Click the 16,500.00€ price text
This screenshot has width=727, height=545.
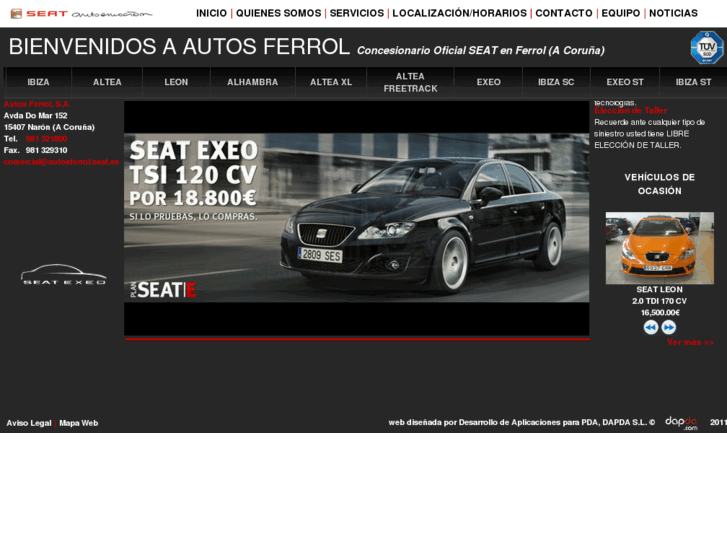[x=660, y=313]
